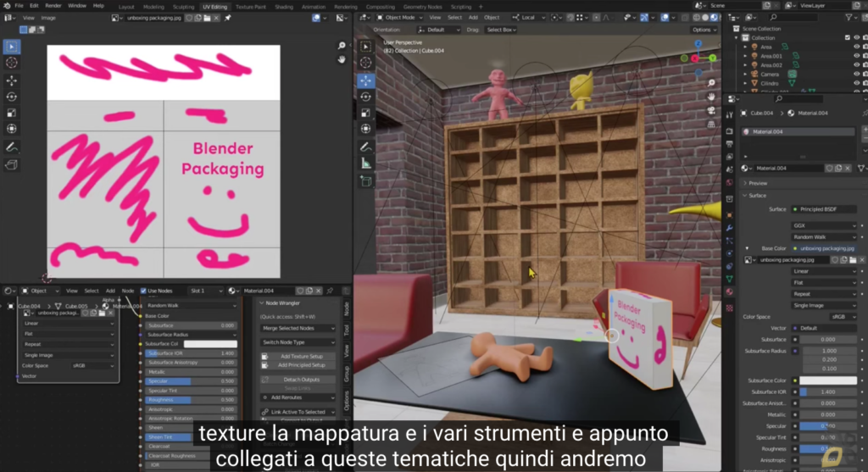Toggle camera view icon in 3D viewport
868x472 pixels.
(711, 111)
